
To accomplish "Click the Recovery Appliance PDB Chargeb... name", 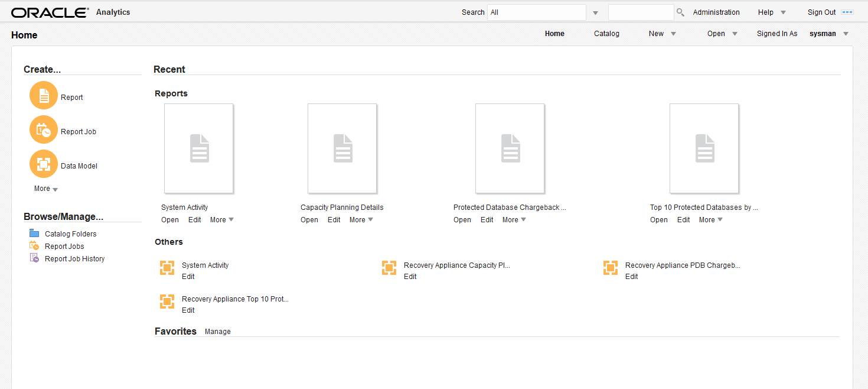I will click(683, 265).
